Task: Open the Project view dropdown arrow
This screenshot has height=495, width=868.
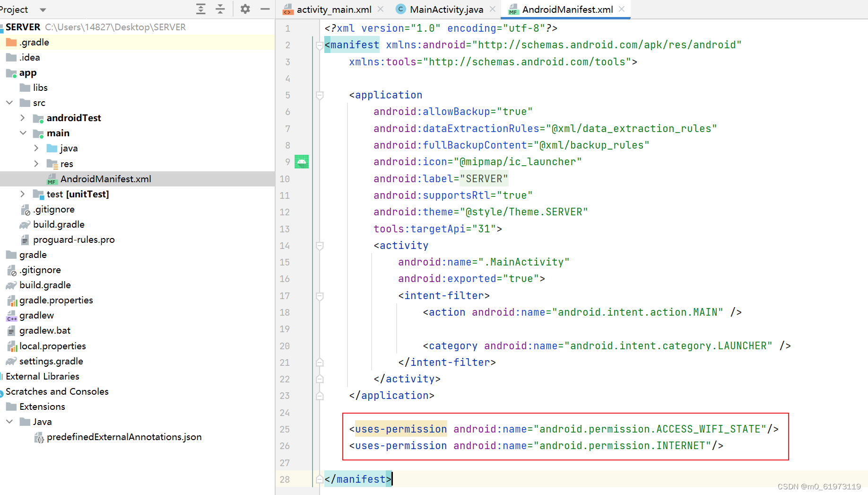Action: 43,9
